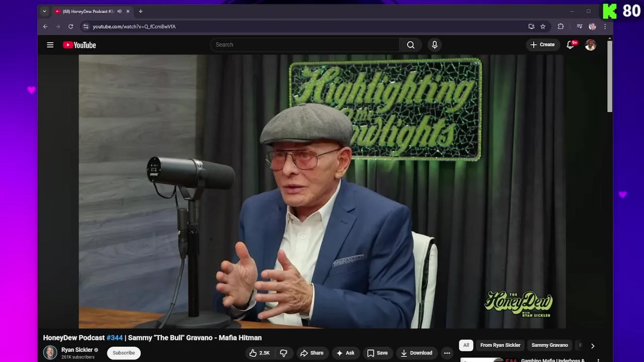Open Gambino Mafia Underboss recommended video

[552, 360]
